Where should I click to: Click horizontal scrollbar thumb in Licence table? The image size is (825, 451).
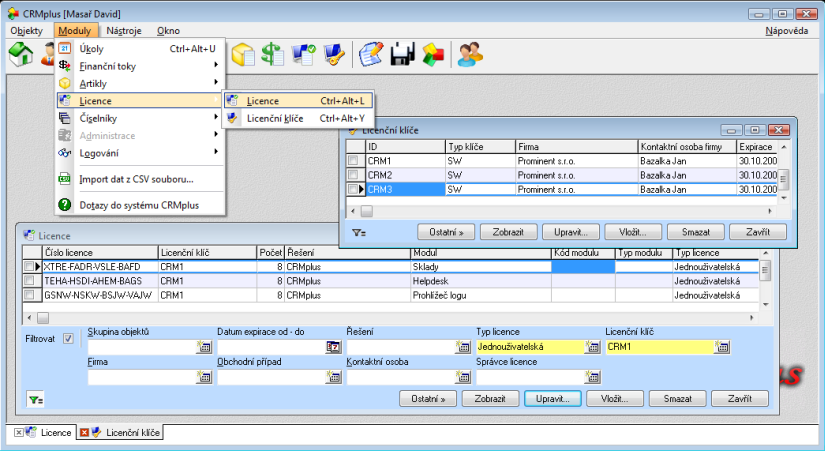[x=43, y=318]
